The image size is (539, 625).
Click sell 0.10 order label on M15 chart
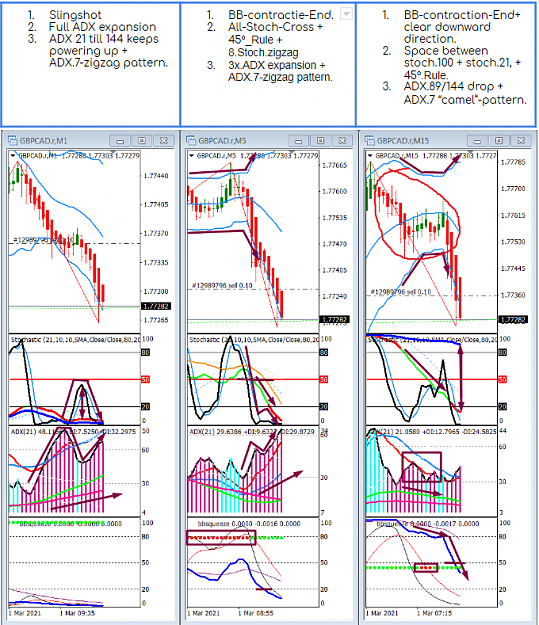(x=401, y=292)
